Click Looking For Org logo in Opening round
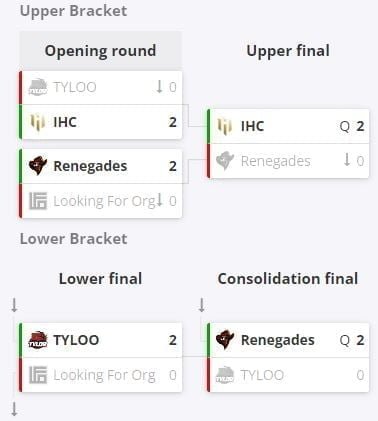 (38, 201)
